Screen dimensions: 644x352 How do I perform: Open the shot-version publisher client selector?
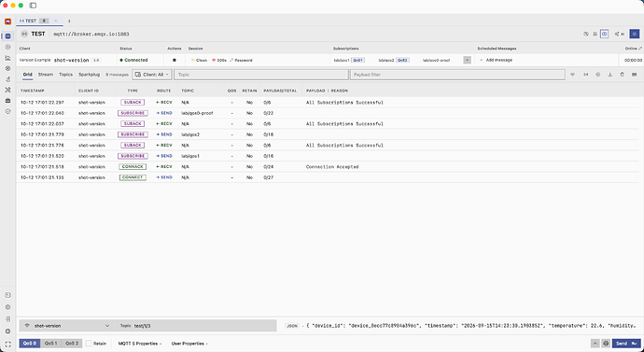67,326
